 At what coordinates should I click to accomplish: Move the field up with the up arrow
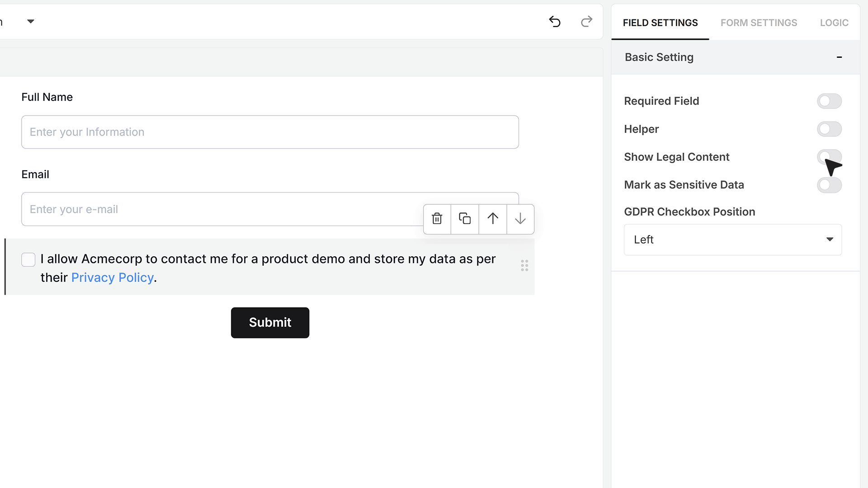[x=493, y=219]
